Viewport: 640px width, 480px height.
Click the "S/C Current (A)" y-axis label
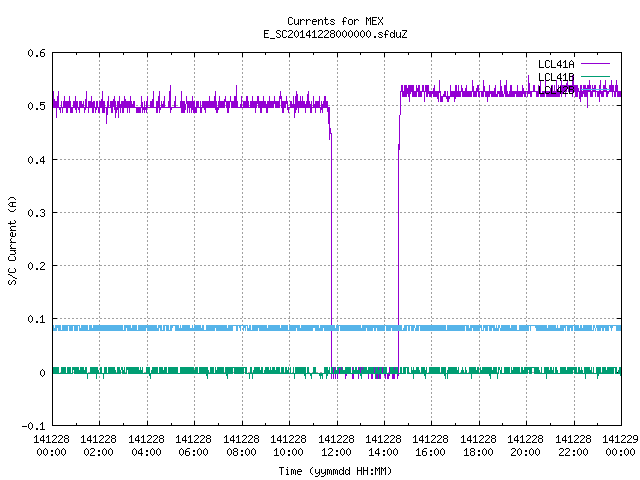tap(12, 240)
